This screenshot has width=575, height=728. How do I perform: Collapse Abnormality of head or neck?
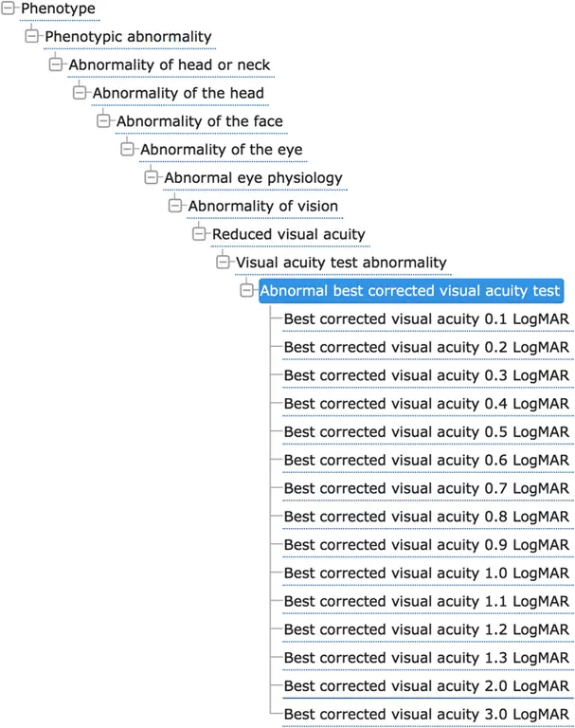[x=56, y=65]
